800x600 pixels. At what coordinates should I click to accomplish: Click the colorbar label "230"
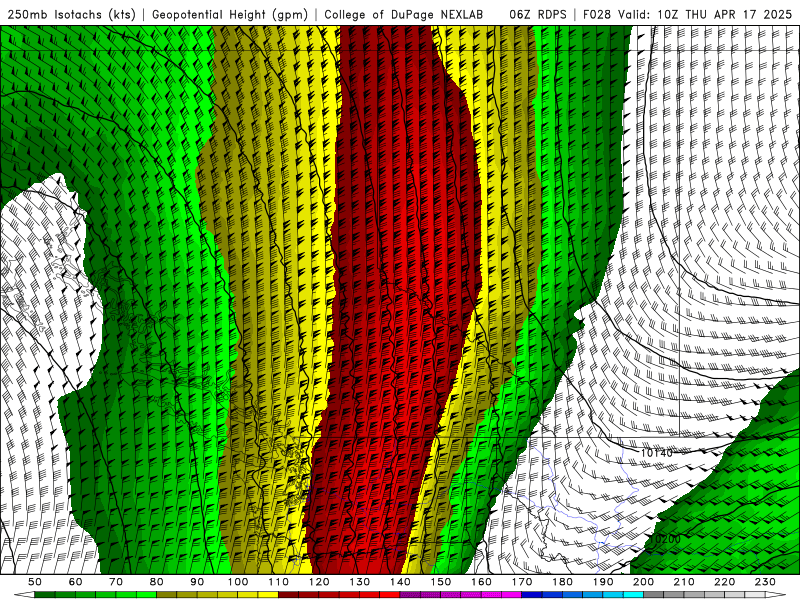tap(765, 582)
